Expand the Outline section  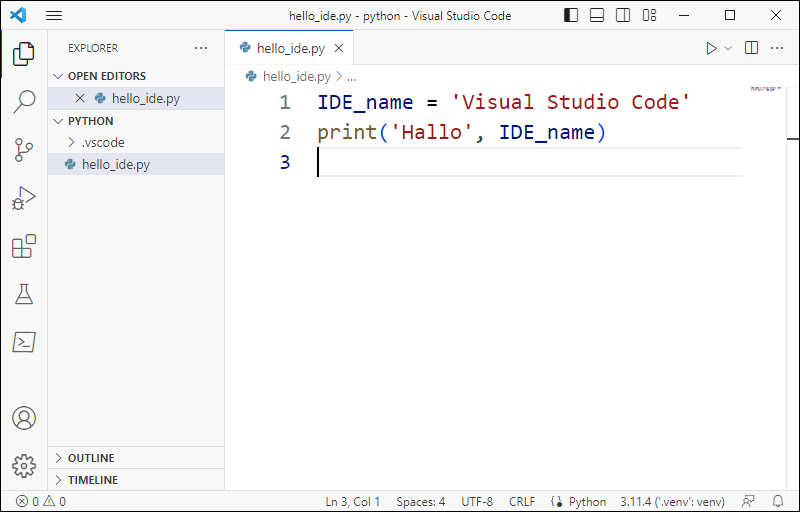click(136, 458)
